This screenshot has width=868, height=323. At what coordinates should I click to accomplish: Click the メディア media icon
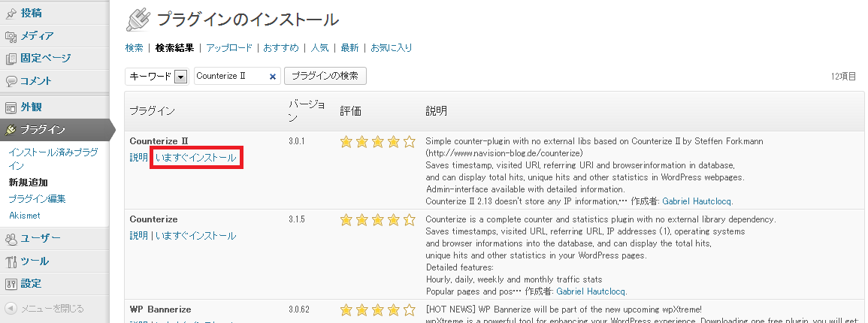click(x=11, y=35)
